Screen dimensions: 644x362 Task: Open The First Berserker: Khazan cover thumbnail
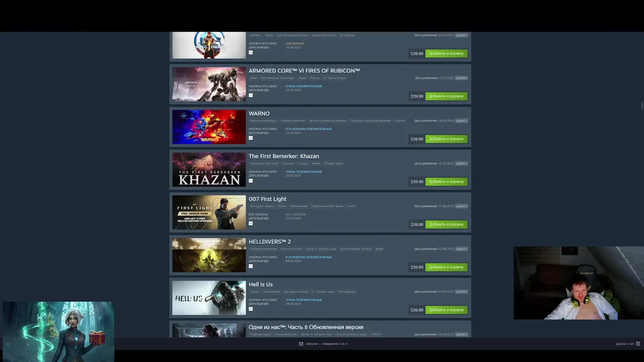(x=209, y=169)
